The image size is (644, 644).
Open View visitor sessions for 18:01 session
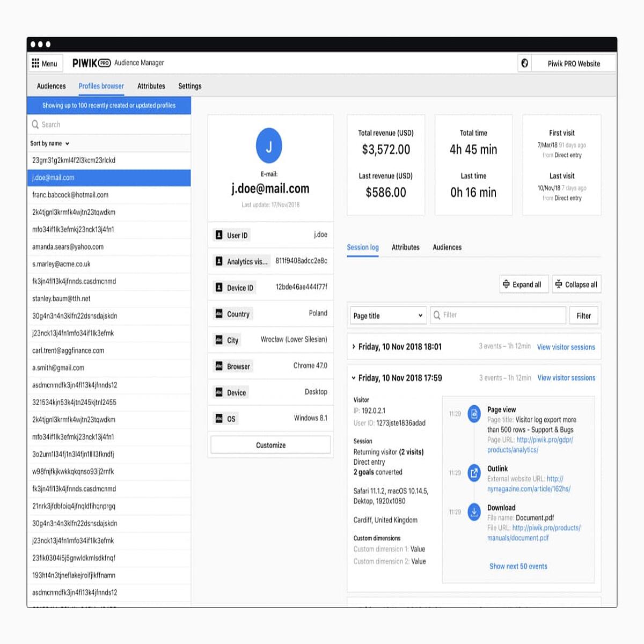(566, 347)
